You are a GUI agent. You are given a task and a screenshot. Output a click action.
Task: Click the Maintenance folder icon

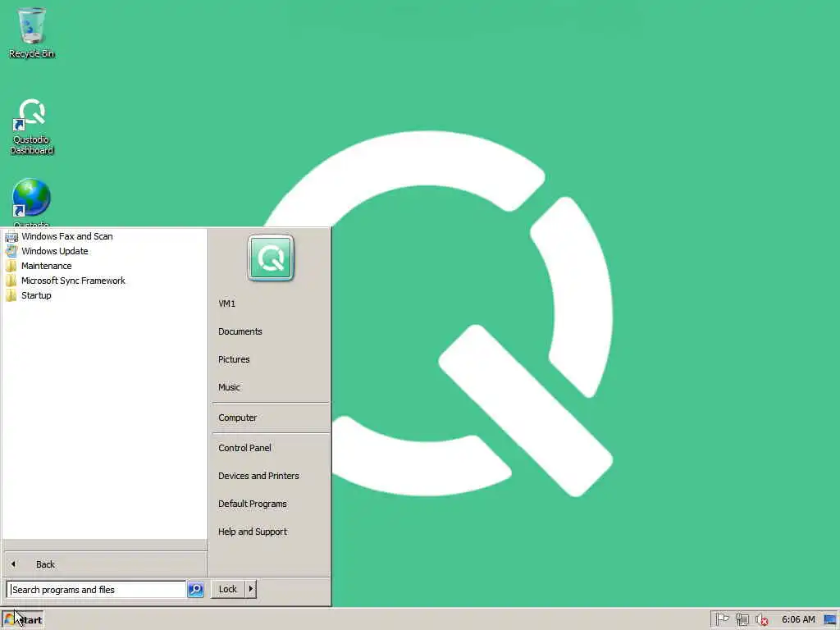coord(11,266)
